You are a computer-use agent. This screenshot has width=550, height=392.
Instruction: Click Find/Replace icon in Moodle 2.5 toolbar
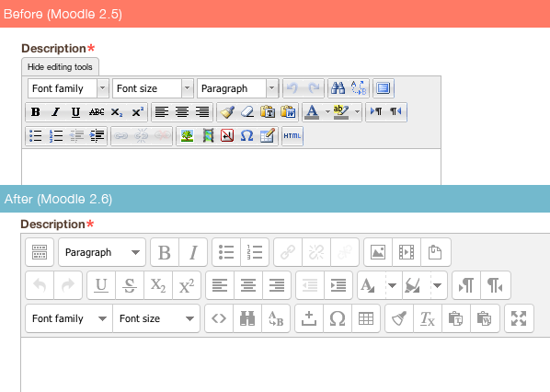click(359, 88)
